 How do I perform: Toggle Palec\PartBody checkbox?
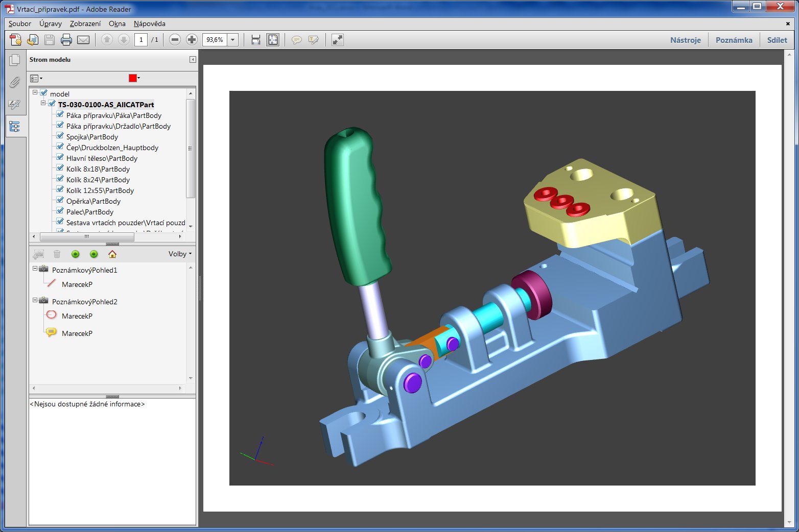click(60, 211)
